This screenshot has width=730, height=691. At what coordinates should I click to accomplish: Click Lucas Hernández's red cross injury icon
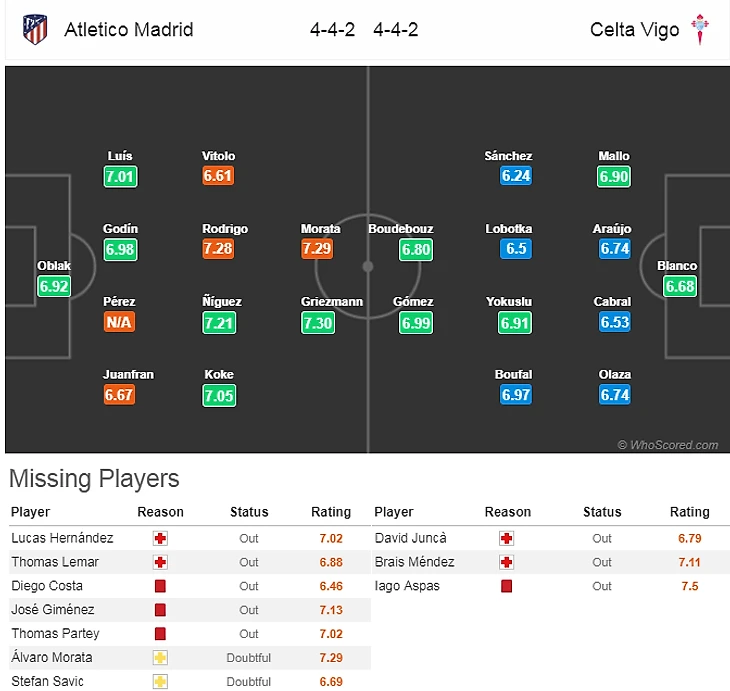[160, 538]
